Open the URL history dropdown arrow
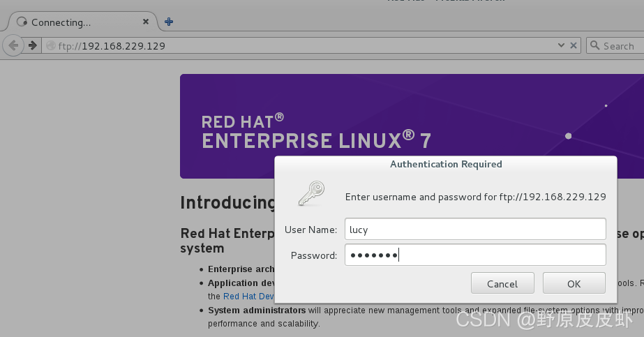Screen dimensions: 644x337 561,45
